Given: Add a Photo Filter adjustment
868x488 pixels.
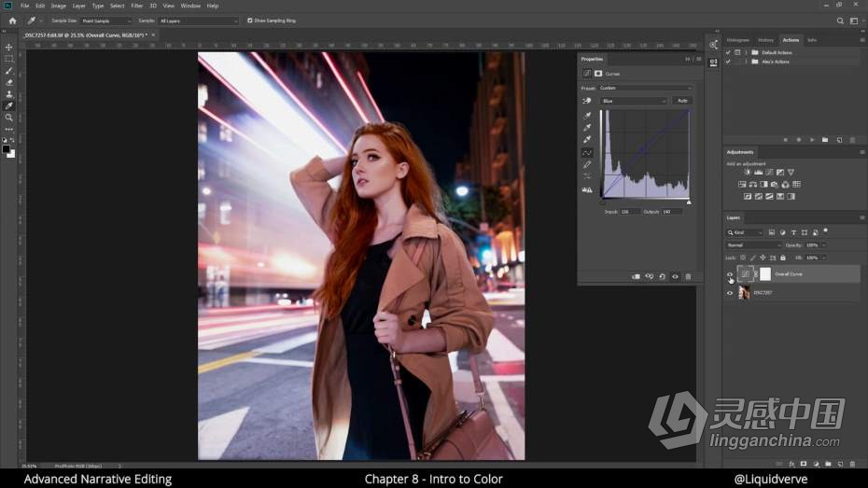Looking at the screenshot, I should point(775,184).
